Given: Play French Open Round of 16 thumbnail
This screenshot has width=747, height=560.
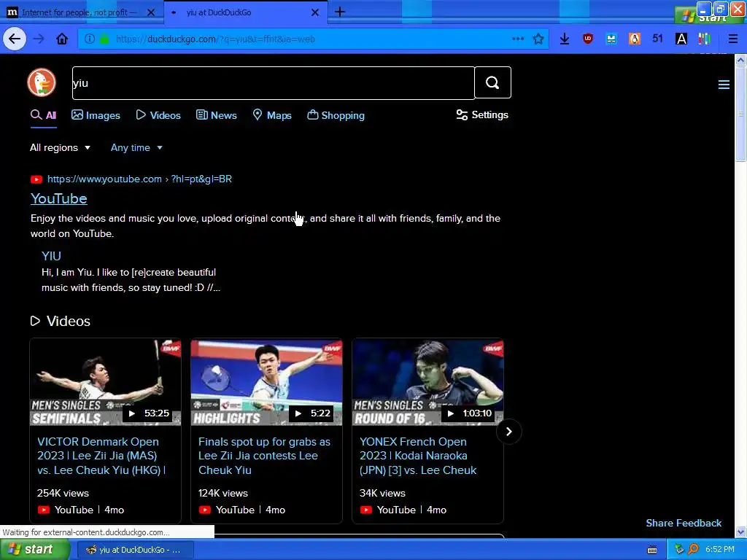Looking at the screenshot, I should tap(427, 382).
